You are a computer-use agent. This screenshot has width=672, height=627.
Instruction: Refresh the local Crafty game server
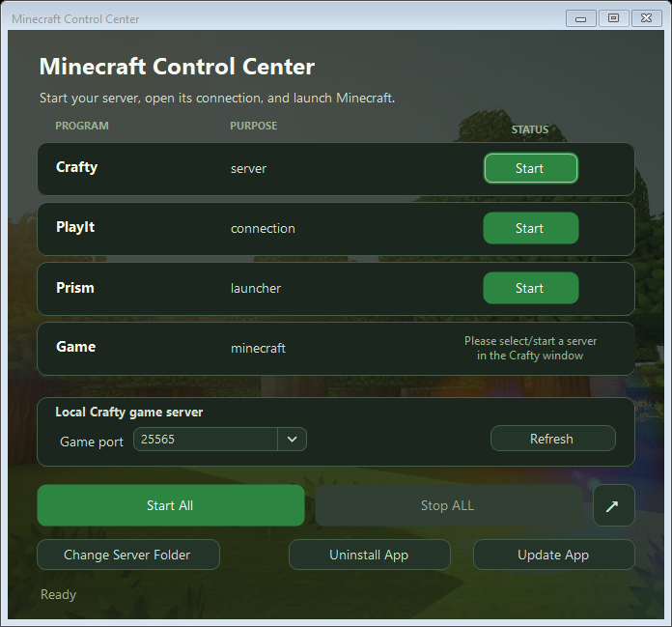click(553, 439)
